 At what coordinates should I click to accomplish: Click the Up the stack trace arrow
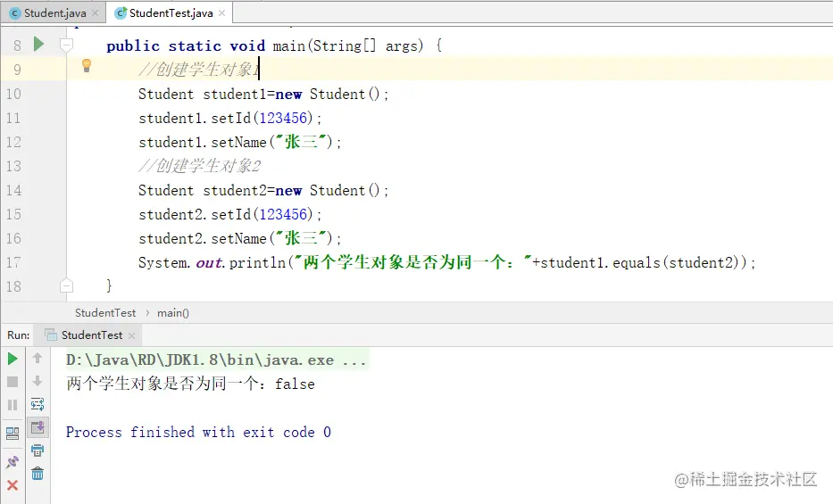37,358
